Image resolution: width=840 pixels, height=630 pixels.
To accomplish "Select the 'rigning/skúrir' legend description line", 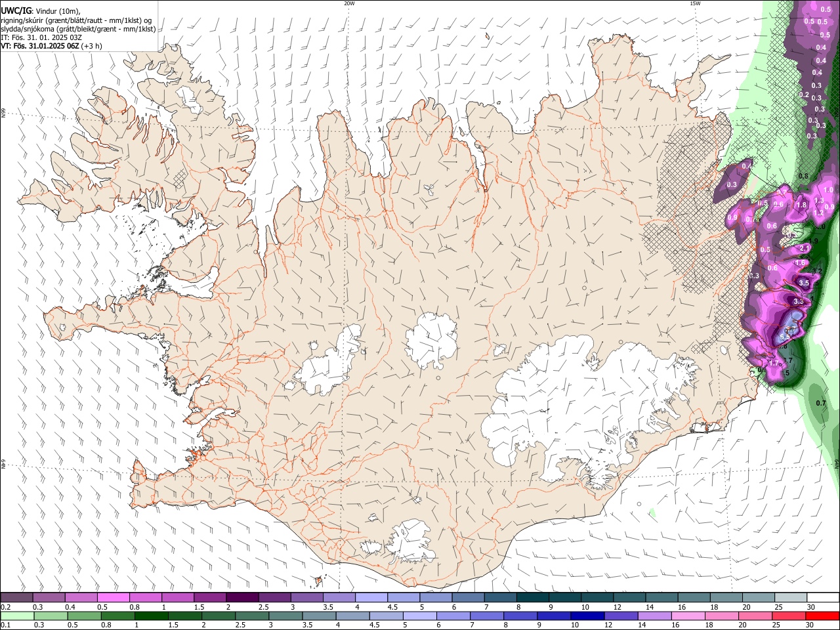I will tap(76, 20).
